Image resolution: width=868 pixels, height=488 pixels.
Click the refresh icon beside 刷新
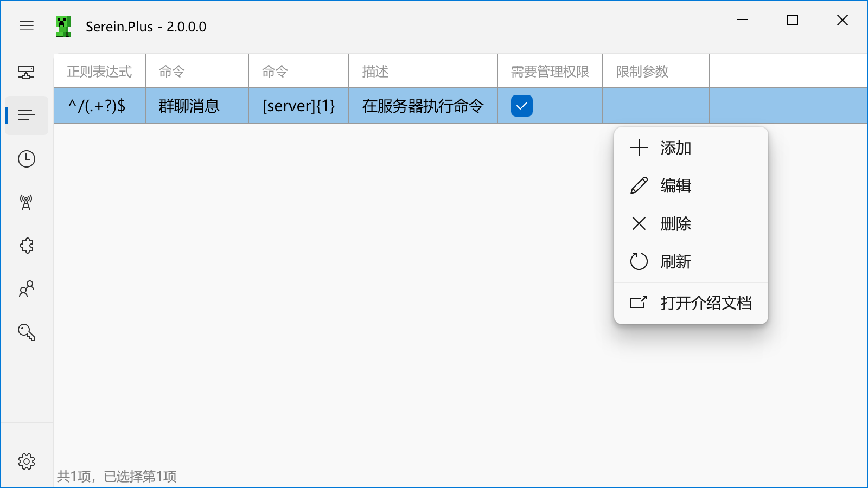[639, 261]
